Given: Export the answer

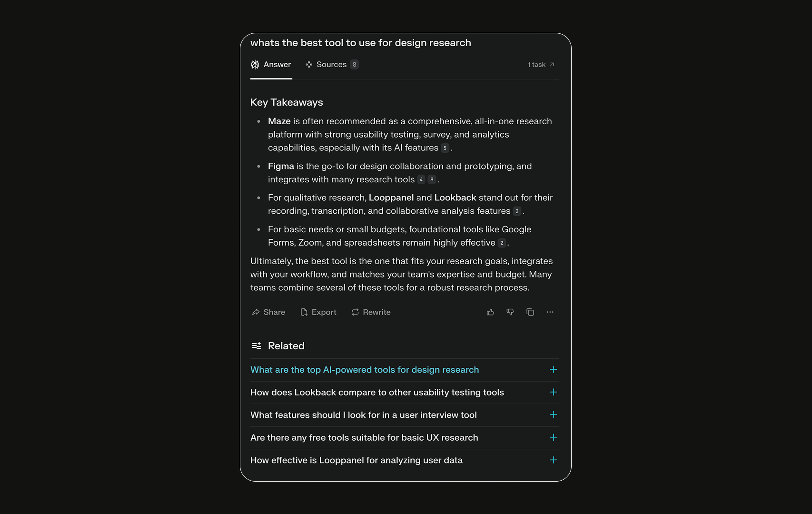Looking at the screenshot, I should [x=318, y=312].
